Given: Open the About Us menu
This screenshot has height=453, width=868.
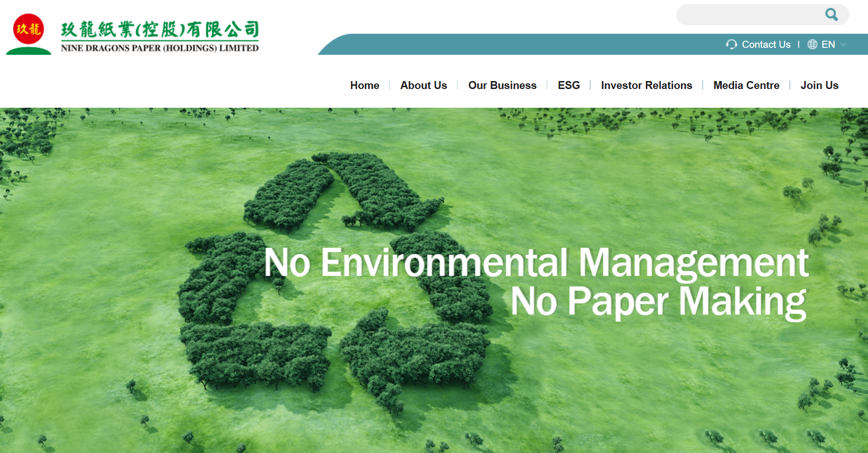Looking at the screenshot, I should tap(423, 85).
